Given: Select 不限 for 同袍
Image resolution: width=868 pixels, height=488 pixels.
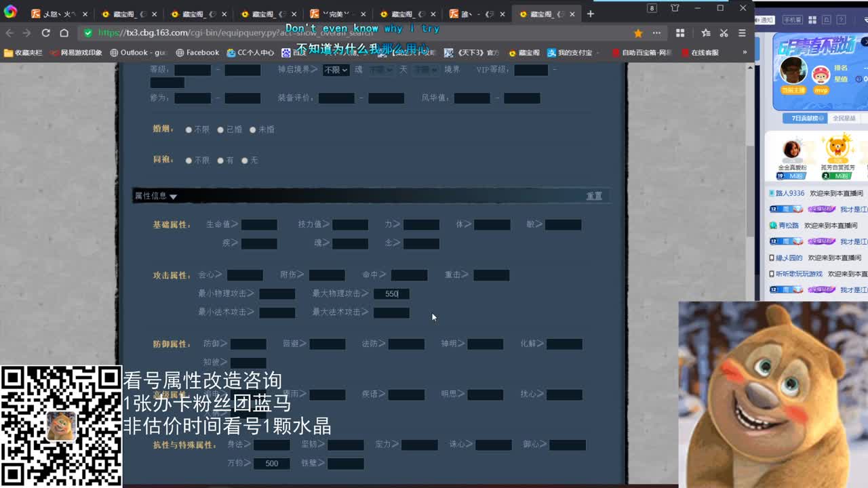Looking at the screenshot, I should click(x=189, y=161).
